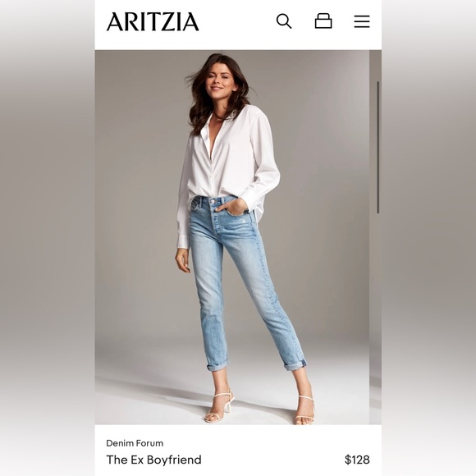
Task: Click the blurred margin right of the page
Action: point(428,238)
